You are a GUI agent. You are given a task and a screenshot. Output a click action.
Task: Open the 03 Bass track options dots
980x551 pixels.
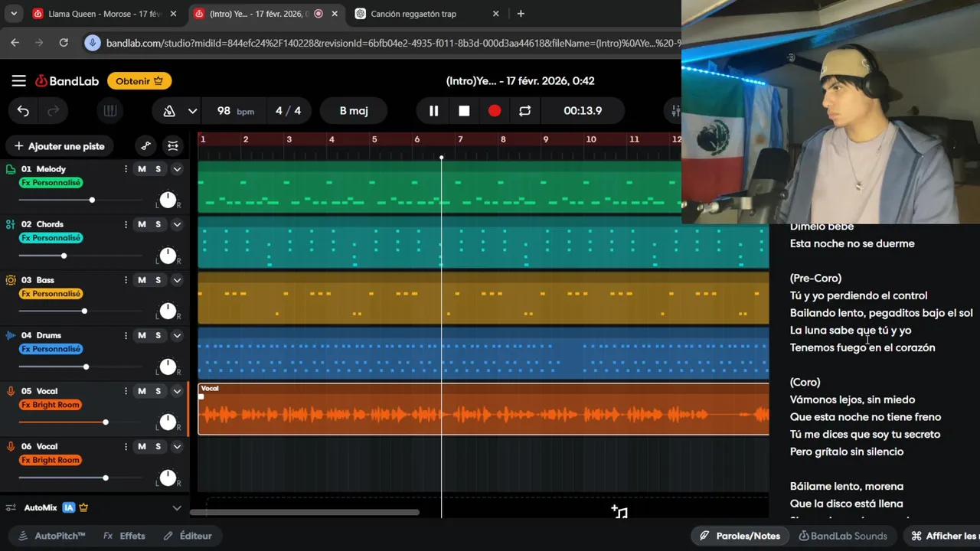coord(126,280)
